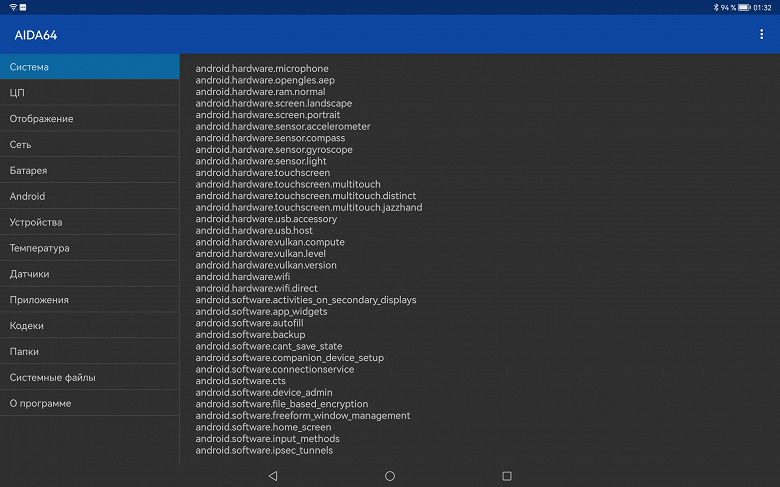Select android.hardware.vulkan.version entry
780x487 pixels.
click(x=266, y=265)
